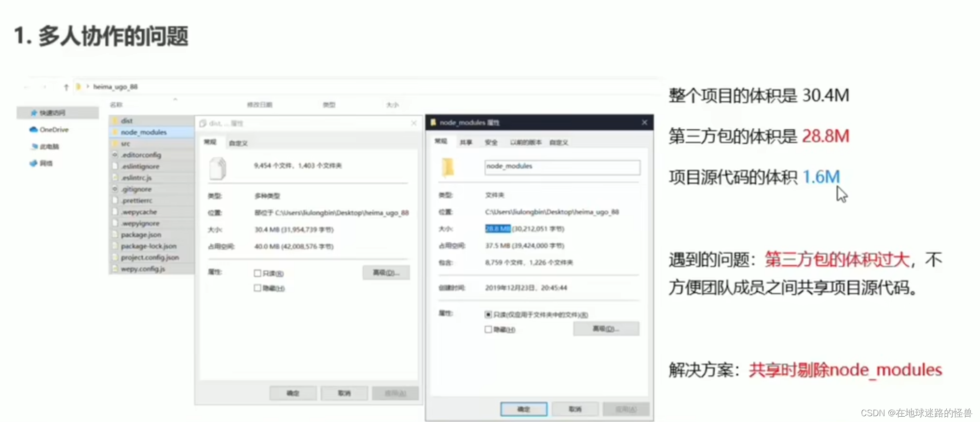Click OK (确定) in dist properties dialog
Viewport: 980px width, 422px height.
coord(293,393)
